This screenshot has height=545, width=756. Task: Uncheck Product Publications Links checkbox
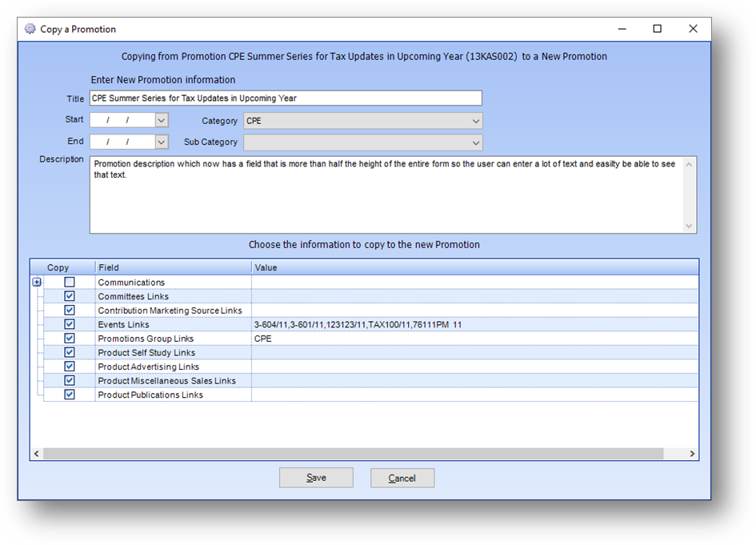[x=70, y=395]
